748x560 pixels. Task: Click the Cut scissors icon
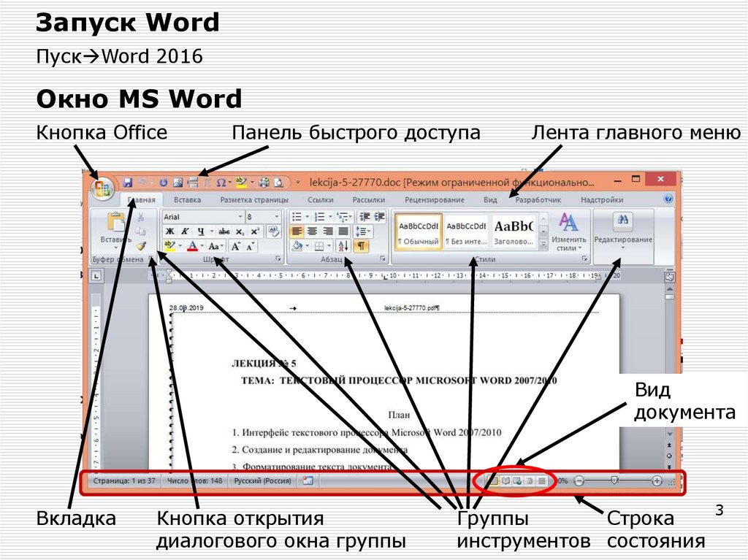141,217
